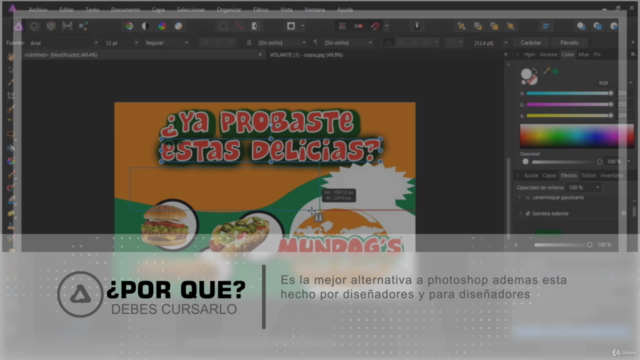Close the Untitled [Modificado] document tab

click(x=260, y=55)
